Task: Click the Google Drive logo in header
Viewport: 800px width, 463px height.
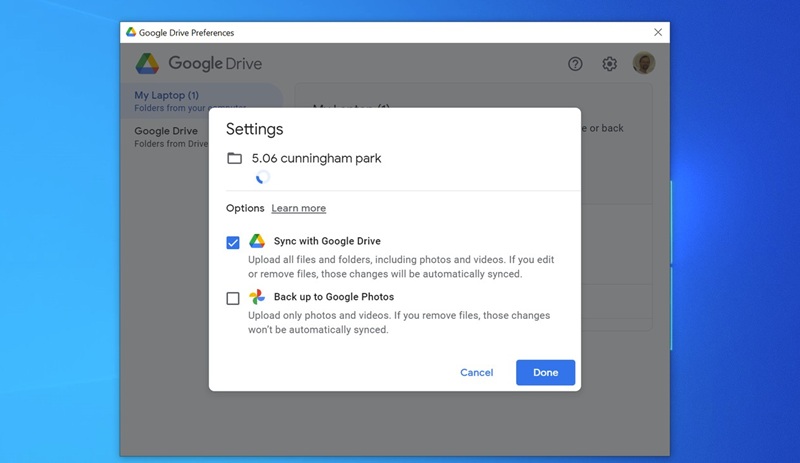Action: tap(148, 64)
